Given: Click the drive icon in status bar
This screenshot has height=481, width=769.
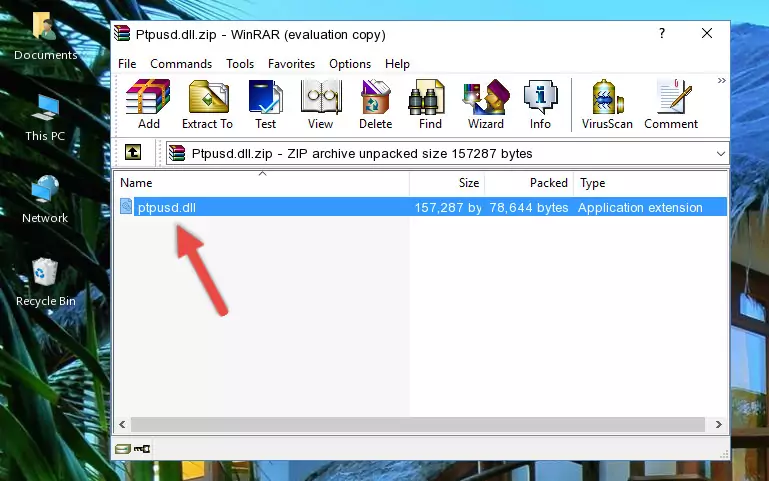Looking at the screenshot, I should [x=123, y=448].
